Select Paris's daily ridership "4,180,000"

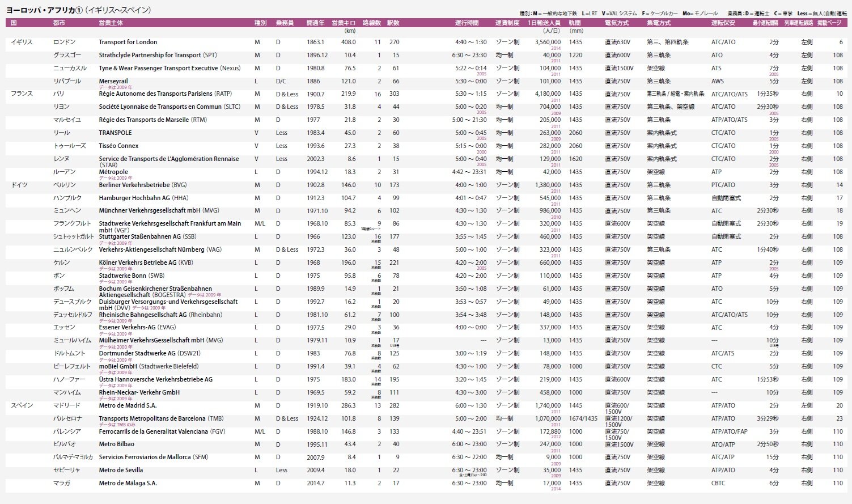(x=548, y=94)
